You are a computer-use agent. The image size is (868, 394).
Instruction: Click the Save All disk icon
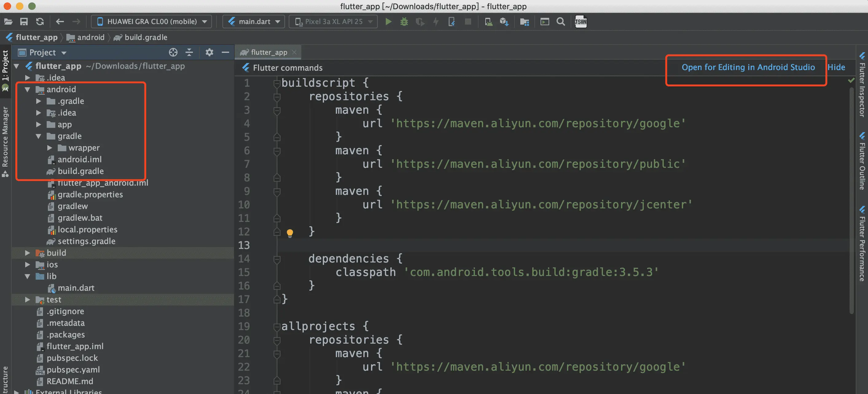coord(24,22)
